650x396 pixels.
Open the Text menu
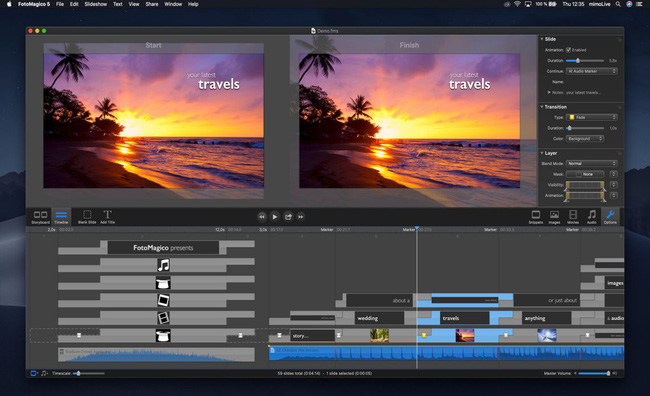[118, 4]
